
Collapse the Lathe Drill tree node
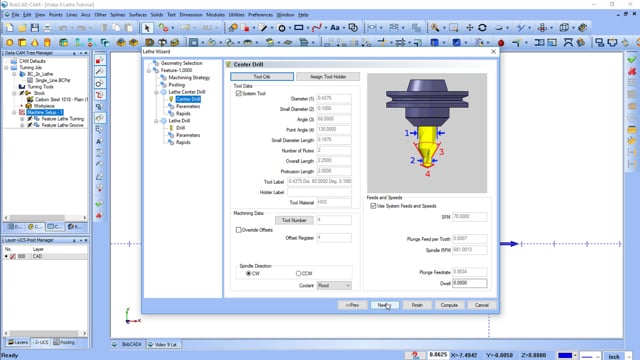pyautogui.click(x=156, y=121)
